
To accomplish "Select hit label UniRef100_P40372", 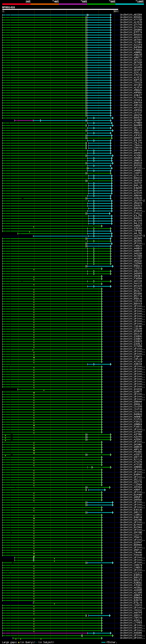I will (131, 284).
